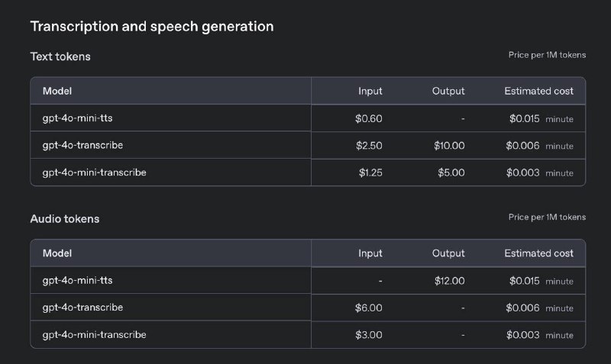Select the $0.60 input price cell
Viewport: 611px width, 364px height.
pyautogui.click(x=369, y=119)
